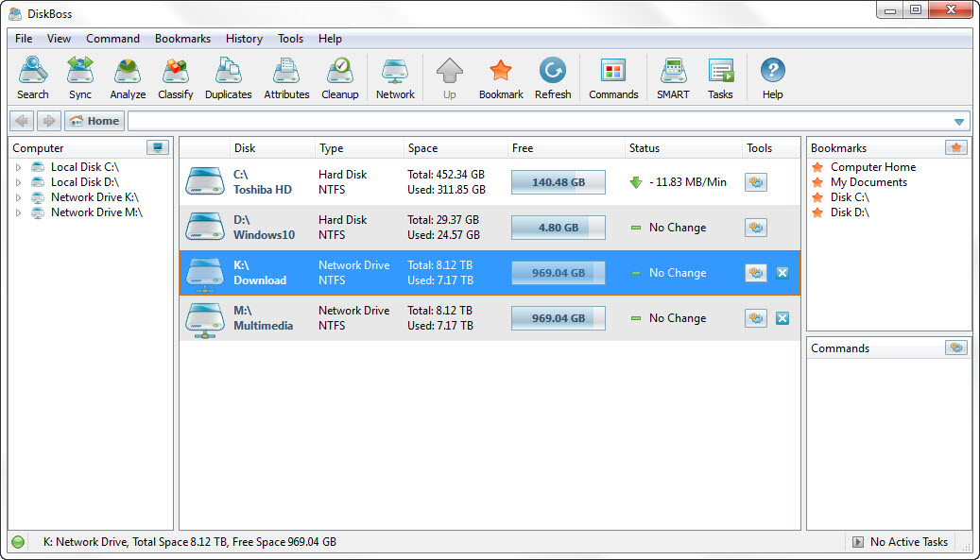
Task: Click the C:\ free space bar
Action: [558, 182]
